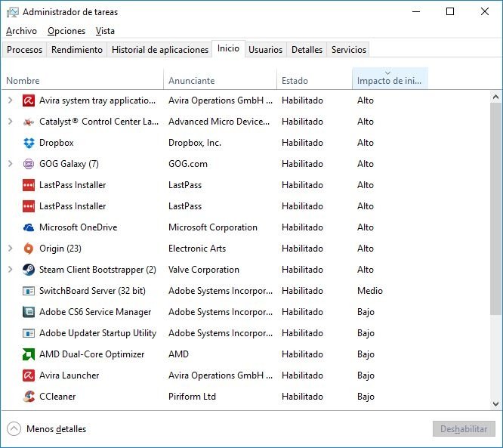Expand the GOG Galaxy (7) group
Viewport: 503px width, 448px height.
11,164
